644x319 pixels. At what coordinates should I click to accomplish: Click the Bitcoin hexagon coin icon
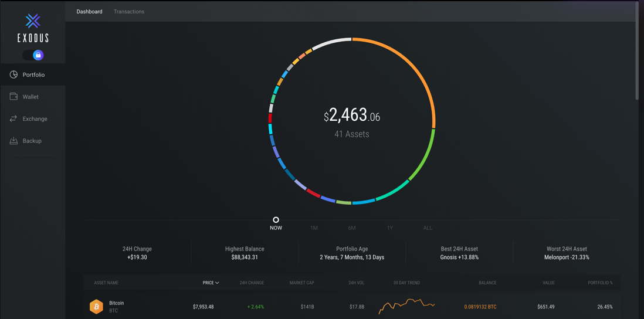pos(96,307)
